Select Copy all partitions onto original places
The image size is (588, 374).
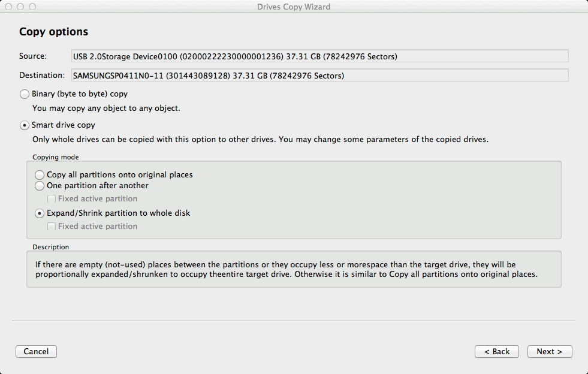(40, 175)
